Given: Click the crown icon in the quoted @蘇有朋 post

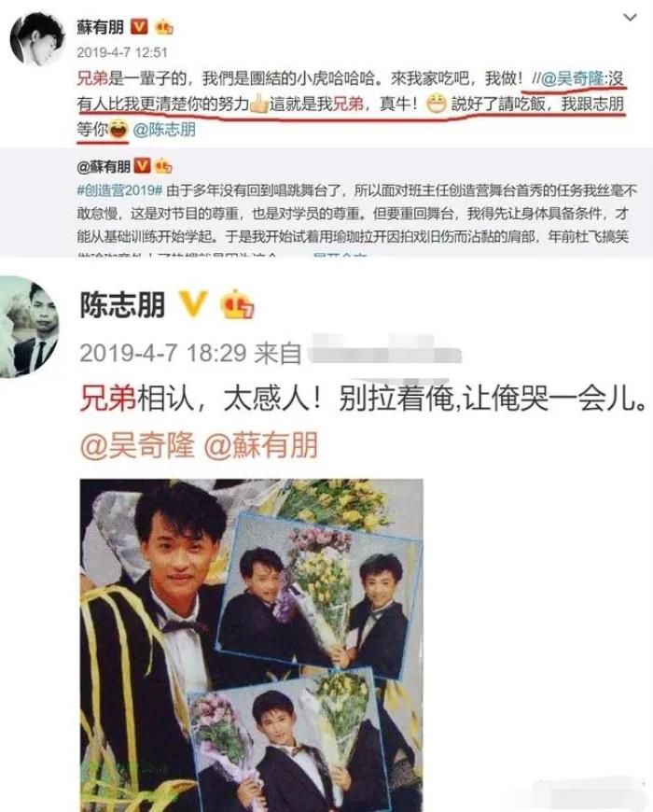Looking at the screenshot, I should (163, 166).
